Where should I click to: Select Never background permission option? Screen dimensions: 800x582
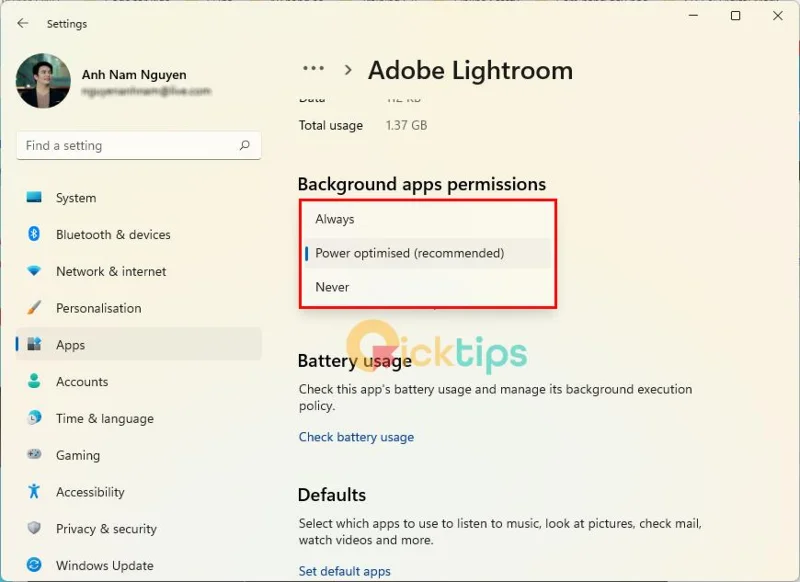[428, 287]
